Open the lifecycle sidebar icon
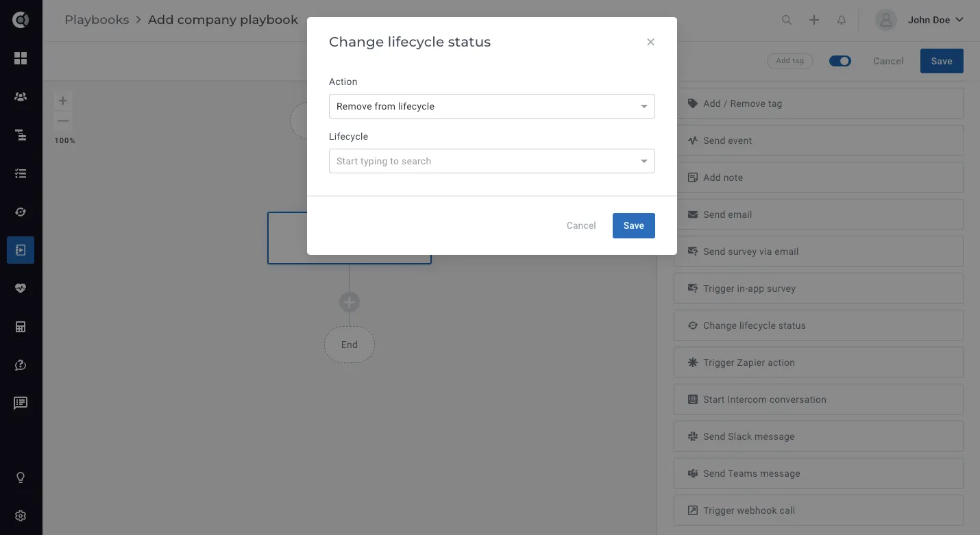The image size is (980, 535). tap(21, 212)
